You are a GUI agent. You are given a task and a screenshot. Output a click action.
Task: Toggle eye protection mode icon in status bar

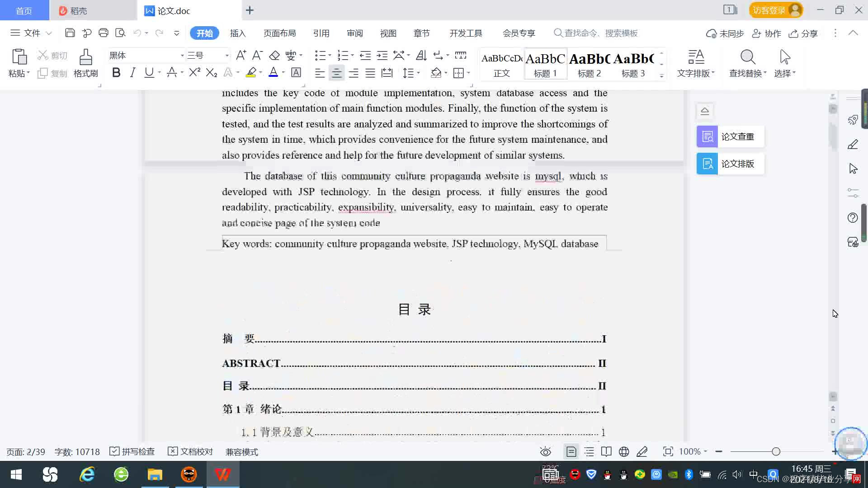[545, 451]
